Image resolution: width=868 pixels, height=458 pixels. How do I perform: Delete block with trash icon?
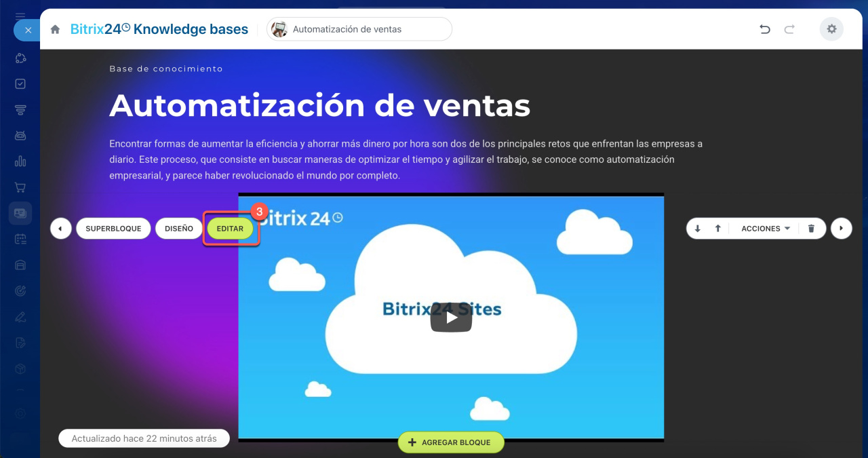click(x=811, y=229)
